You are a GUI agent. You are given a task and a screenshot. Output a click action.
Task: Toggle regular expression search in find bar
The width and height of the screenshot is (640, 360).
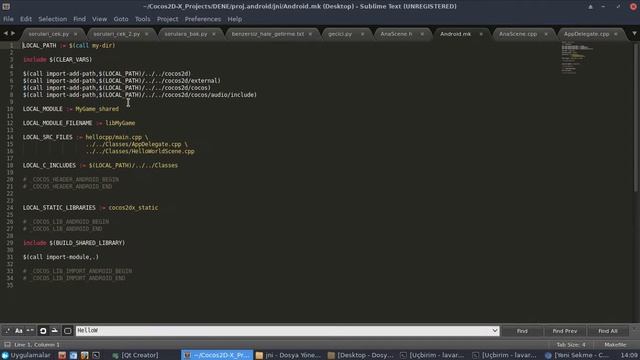coord(7,331)
